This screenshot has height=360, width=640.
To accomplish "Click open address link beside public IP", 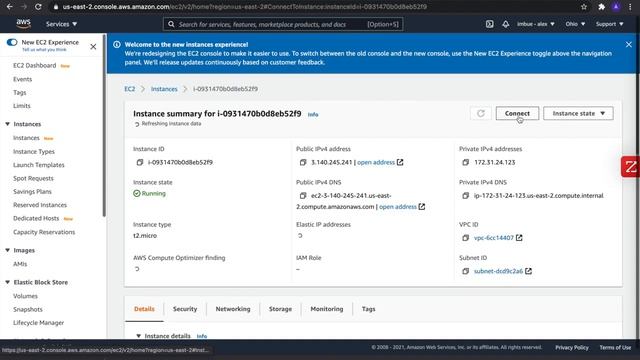I will (x=376, y=162).
